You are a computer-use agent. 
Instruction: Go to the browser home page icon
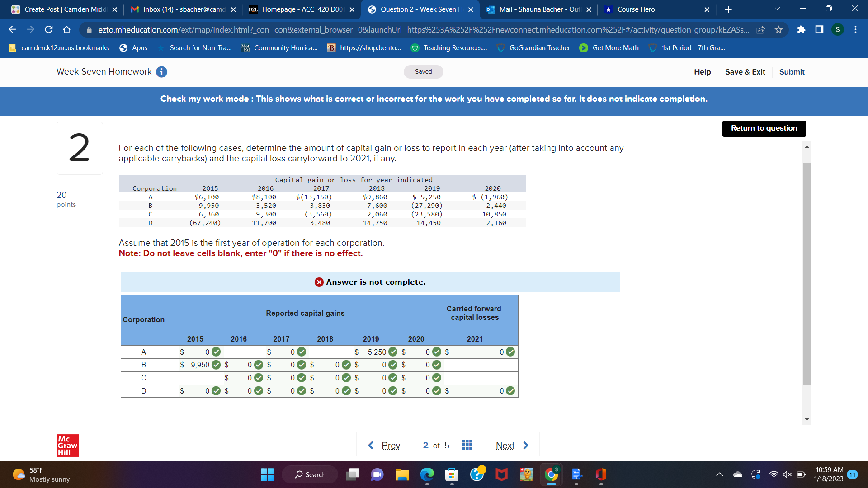pos(67,30)
